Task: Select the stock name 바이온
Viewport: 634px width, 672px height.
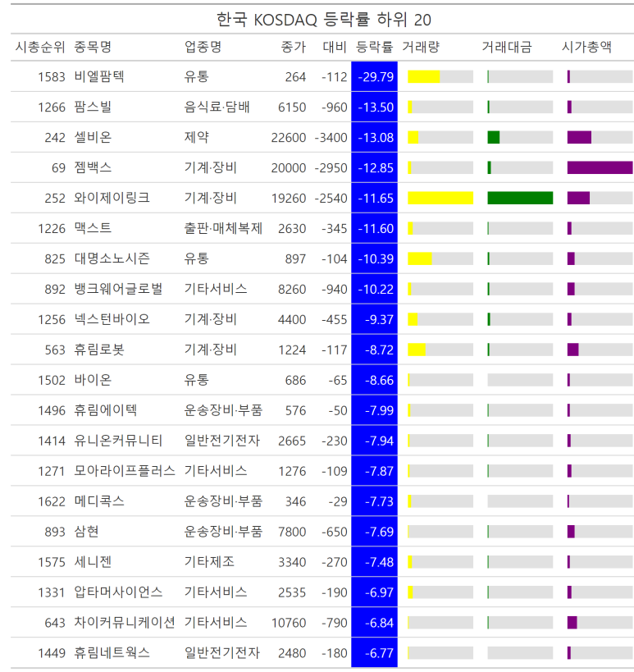Action: 93,380
